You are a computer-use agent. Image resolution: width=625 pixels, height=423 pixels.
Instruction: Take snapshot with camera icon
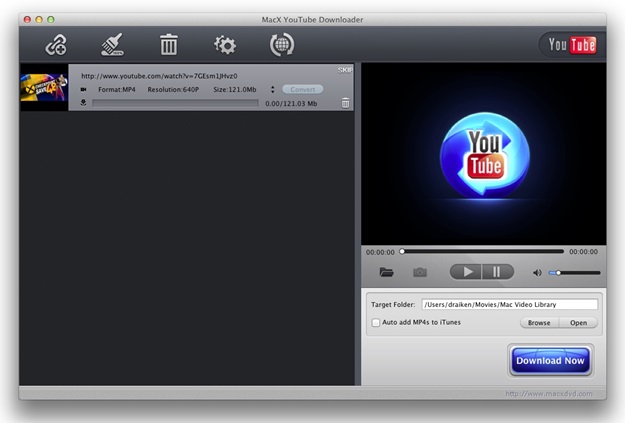[x=420, y=272]
